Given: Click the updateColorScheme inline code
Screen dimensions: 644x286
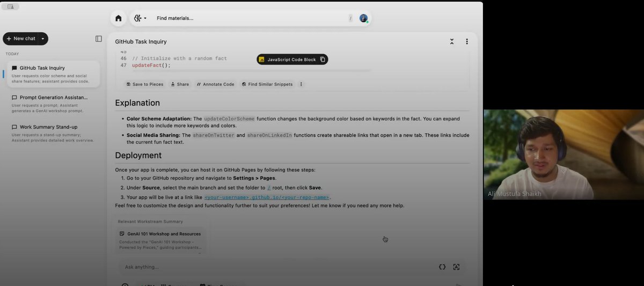Looking at the screenshot, I should point(229,119).
